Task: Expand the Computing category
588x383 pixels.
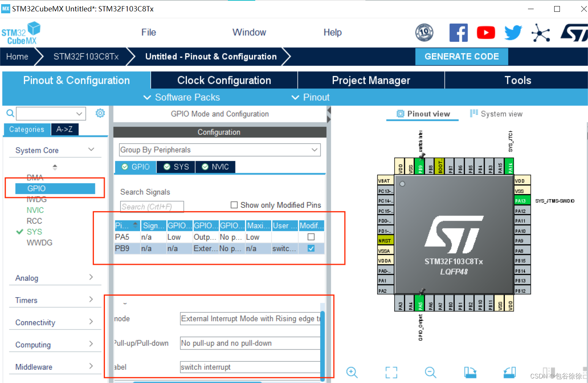Action: (x=91, y=344)
